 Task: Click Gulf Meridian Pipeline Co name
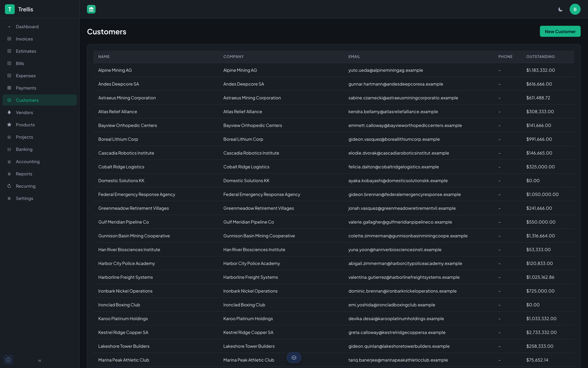point(124,222)
